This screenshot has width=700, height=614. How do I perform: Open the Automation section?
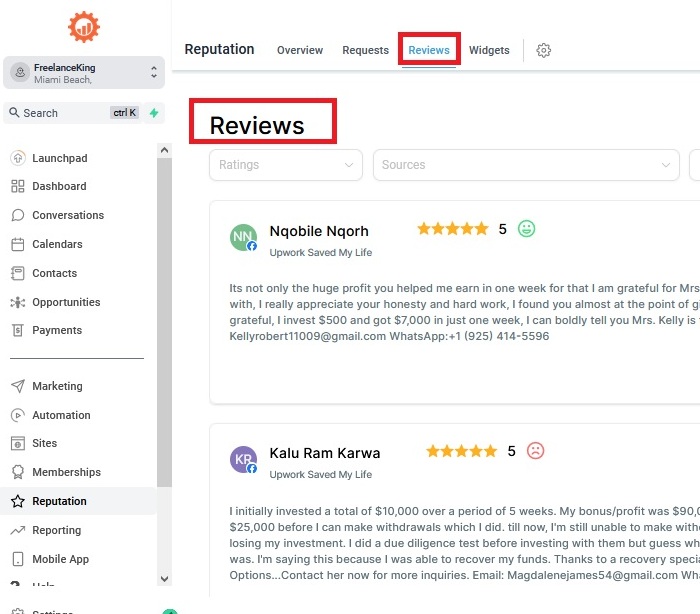61,415
